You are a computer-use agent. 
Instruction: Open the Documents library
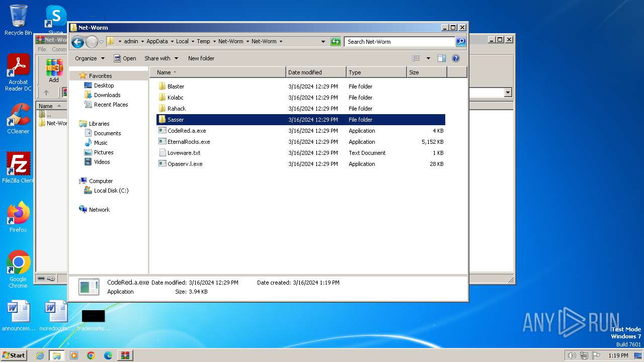[x=107, y=133]
